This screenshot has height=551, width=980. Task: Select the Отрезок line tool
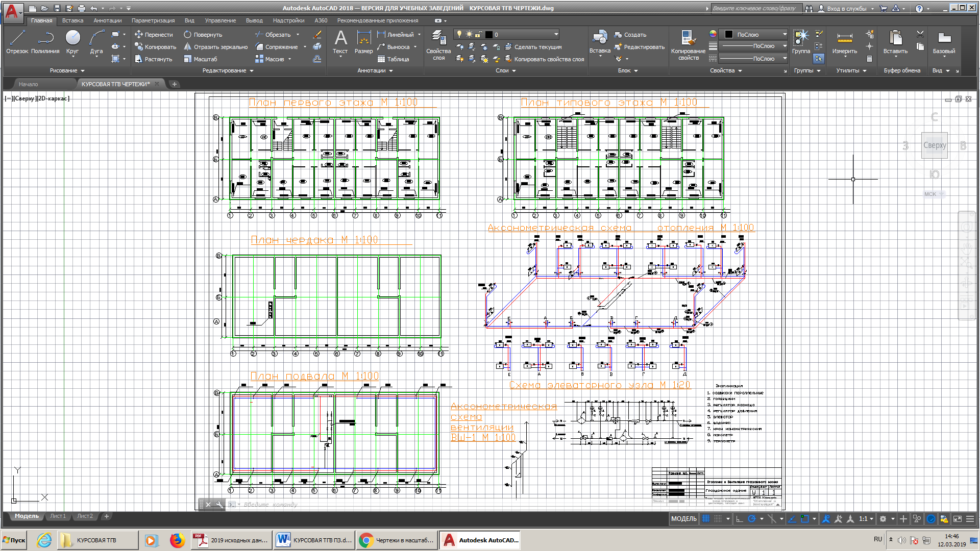pos(17,42)
